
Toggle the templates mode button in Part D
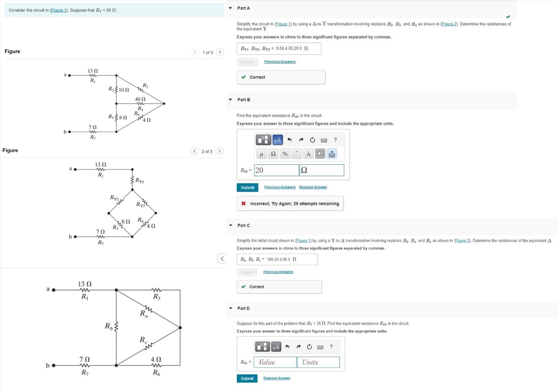(263, 347)
